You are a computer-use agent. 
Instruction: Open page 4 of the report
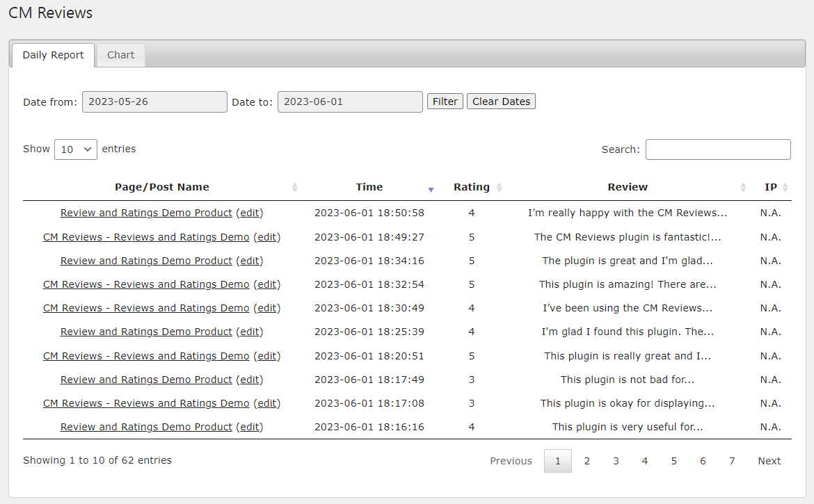click(645, 461)
